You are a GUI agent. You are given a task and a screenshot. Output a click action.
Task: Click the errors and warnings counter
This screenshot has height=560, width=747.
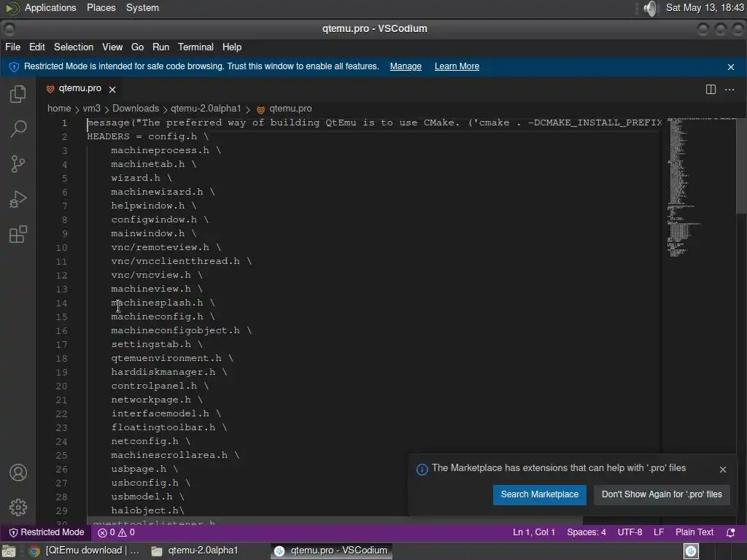click(116, 532)
